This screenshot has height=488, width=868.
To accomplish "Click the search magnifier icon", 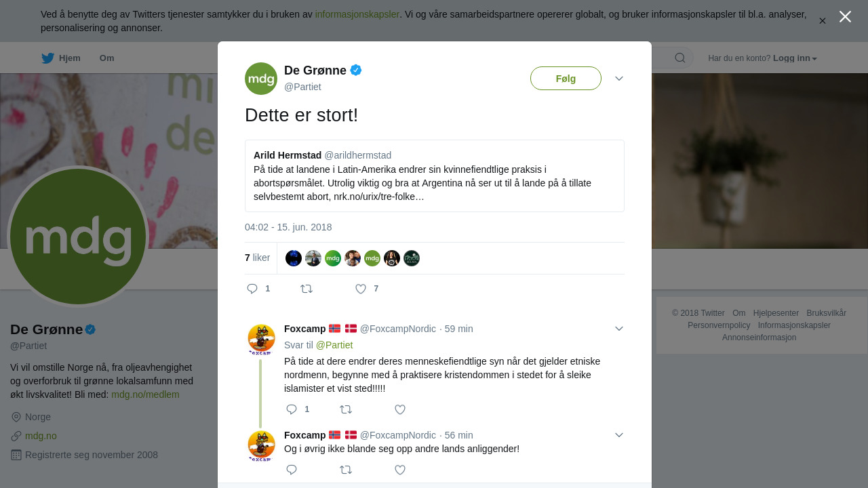I will point(680,58).
